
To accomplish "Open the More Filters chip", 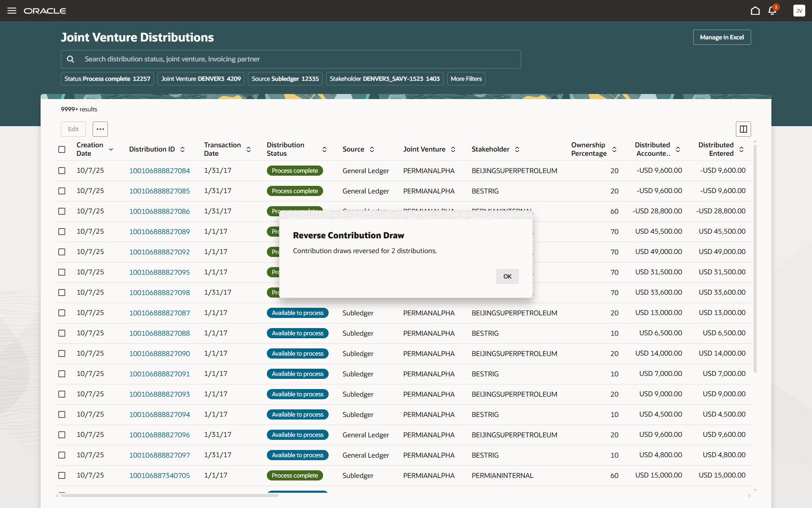I will click(466, 79).
